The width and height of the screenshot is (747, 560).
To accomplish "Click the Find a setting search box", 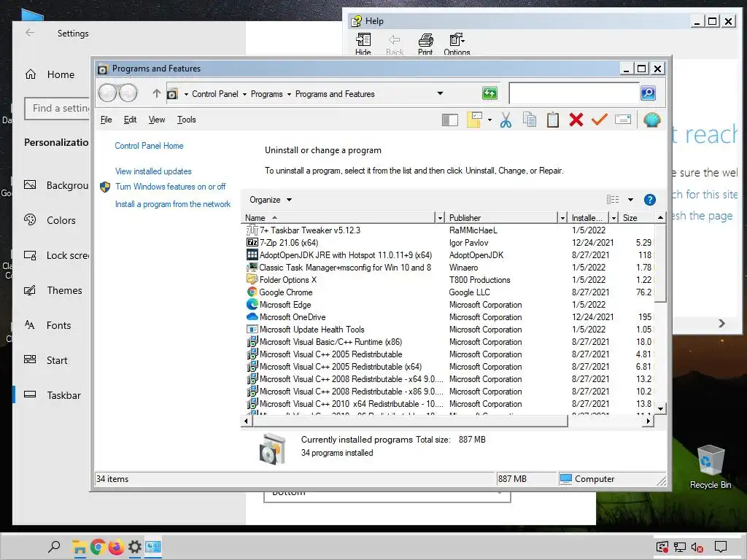I will 57,109.
